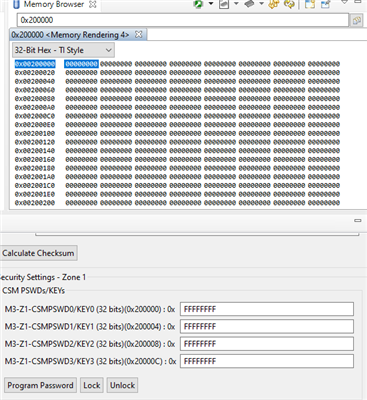The height and width of the screenshot is (400, 367).
Task: Open the dropdown arrow beside the green refresh icon
Action: [x=211, y=4]
